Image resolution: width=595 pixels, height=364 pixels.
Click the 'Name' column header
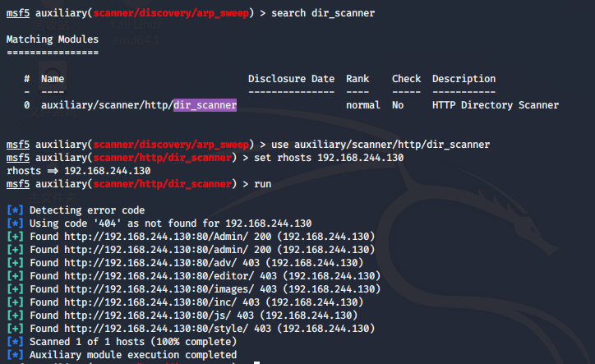pos(53,79)
